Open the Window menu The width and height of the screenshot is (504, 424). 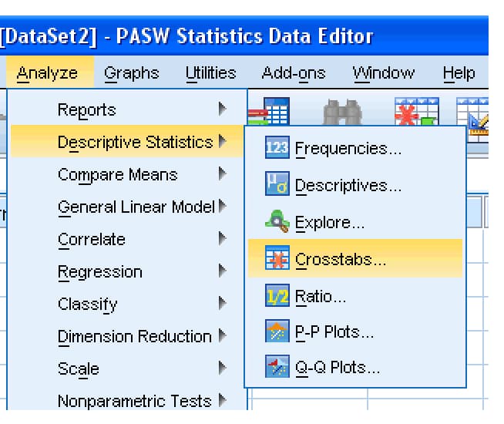[x=384, y=73]
